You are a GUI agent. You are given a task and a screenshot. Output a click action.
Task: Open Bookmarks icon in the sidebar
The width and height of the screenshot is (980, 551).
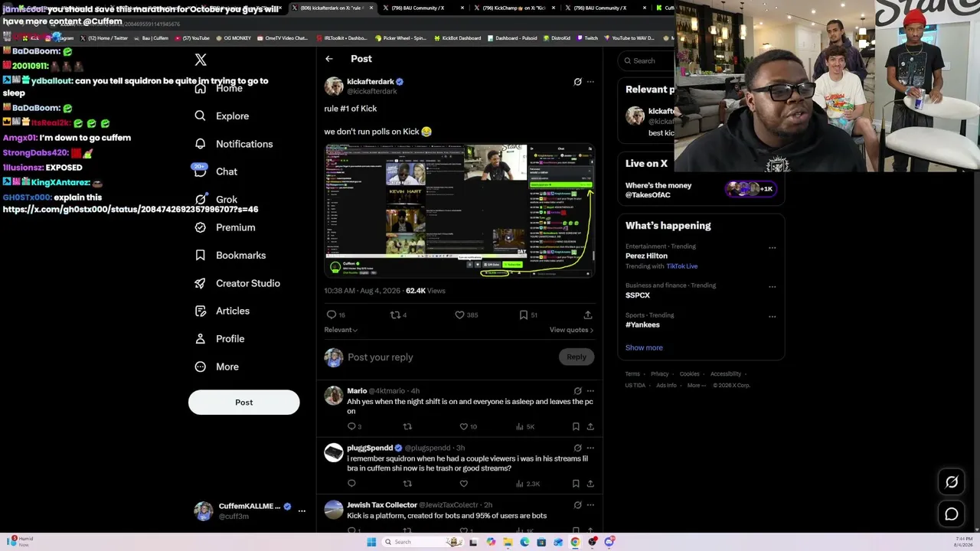pos(201,255)
